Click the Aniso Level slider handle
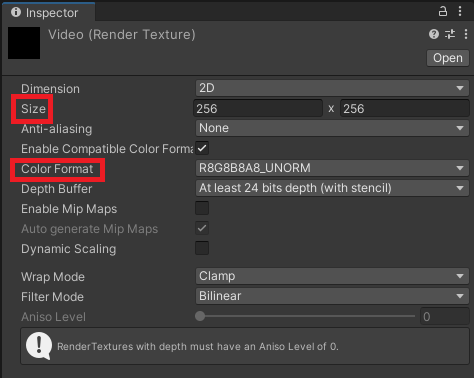The image size is (474, 378). pos(200,316)
